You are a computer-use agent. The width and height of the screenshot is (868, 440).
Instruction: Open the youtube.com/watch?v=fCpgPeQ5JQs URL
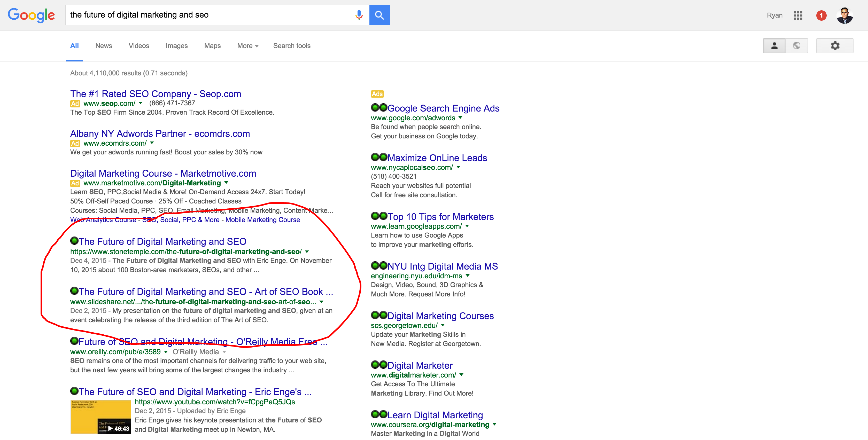coord(215,402)
